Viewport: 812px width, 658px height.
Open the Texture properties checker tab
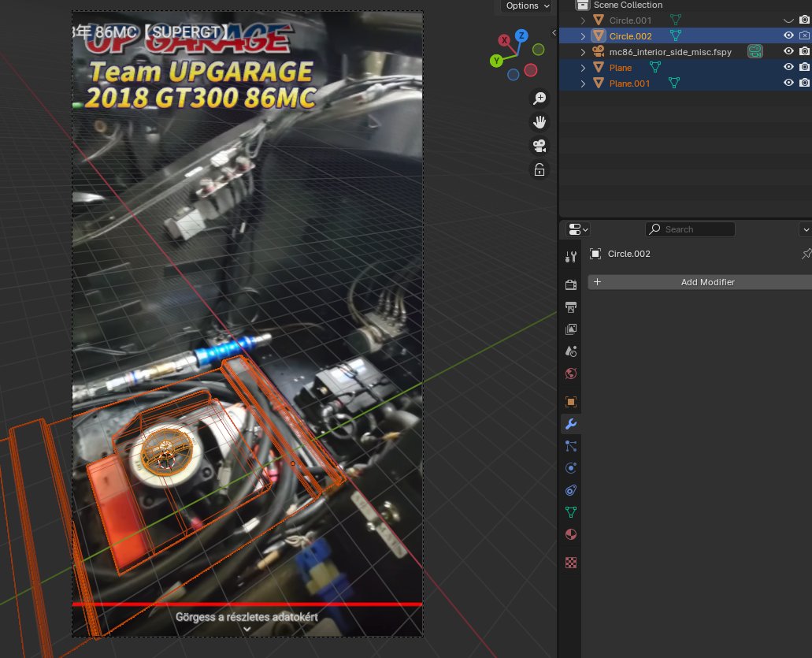(x=571, y=563)
